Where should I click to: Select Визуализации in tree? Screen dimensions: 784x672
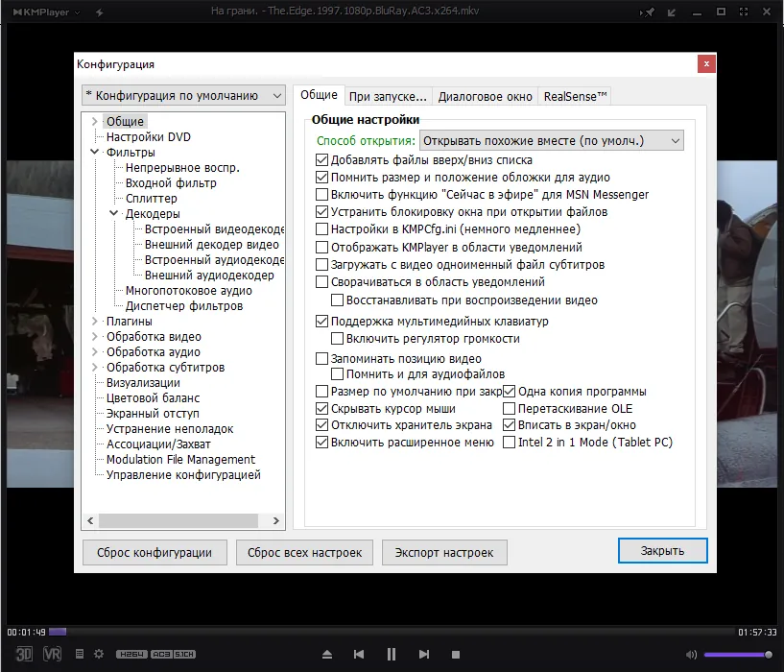[x=143, y=383]
